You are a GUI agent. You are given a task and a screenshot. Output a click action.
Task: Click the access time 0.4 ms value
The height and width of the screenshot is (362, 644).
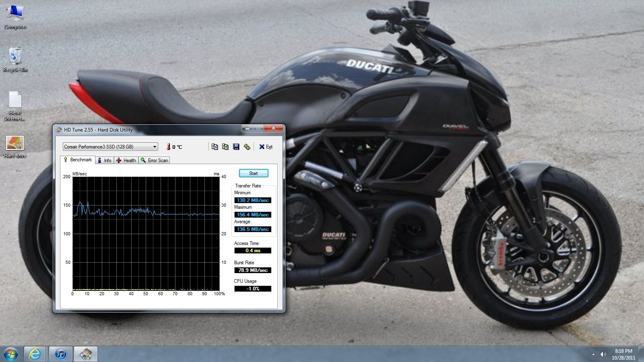tap(253, 251)
